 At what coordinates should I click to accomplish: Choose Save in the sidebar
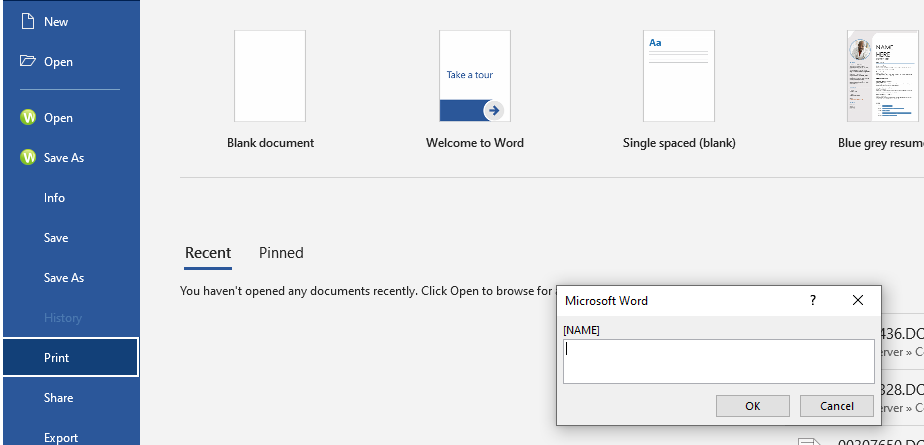71,238
